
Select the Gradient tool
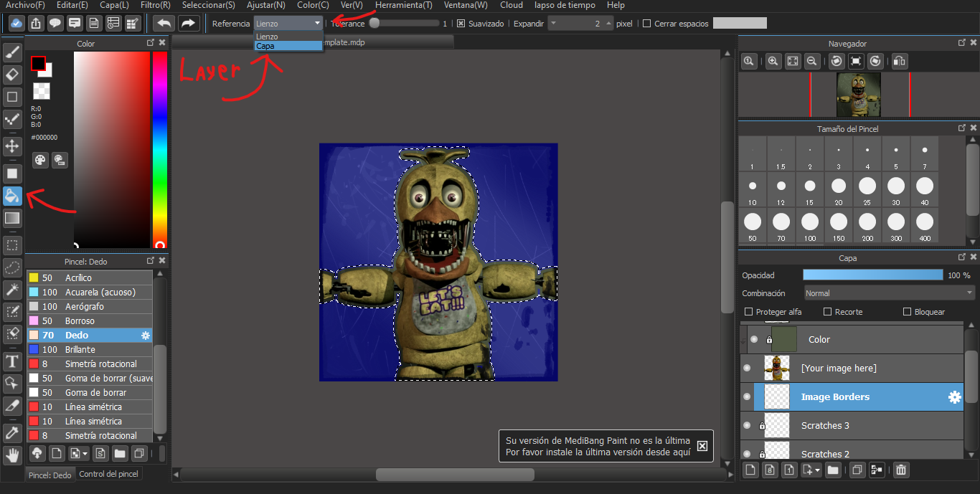pyautogui.click(x=12, y=217)
